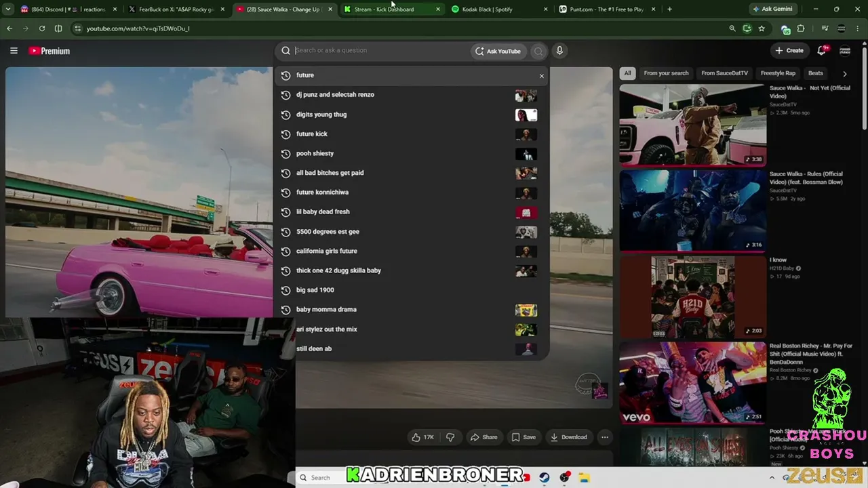Like the video with 17K likes
Image resolution: width=868 pixels, height=488 pixels.
pyautogui.click(x=422, y=437)
